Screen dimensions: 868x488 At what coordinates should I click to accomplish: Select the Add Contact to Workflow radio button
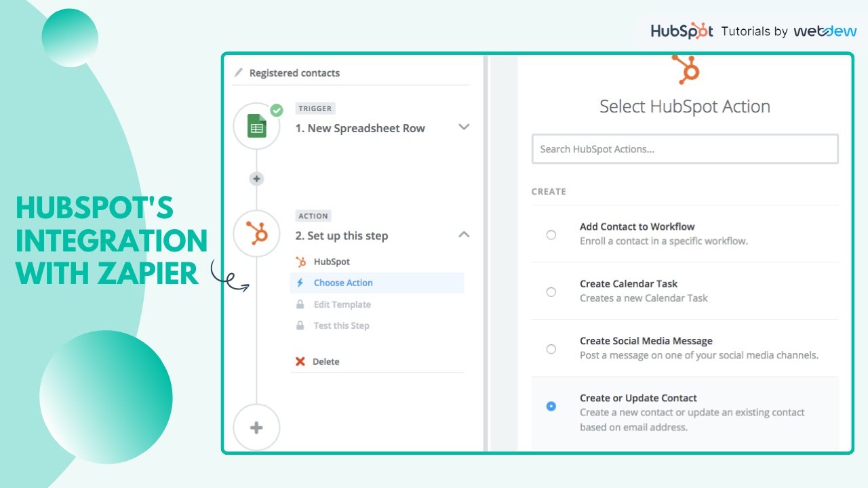551,235
